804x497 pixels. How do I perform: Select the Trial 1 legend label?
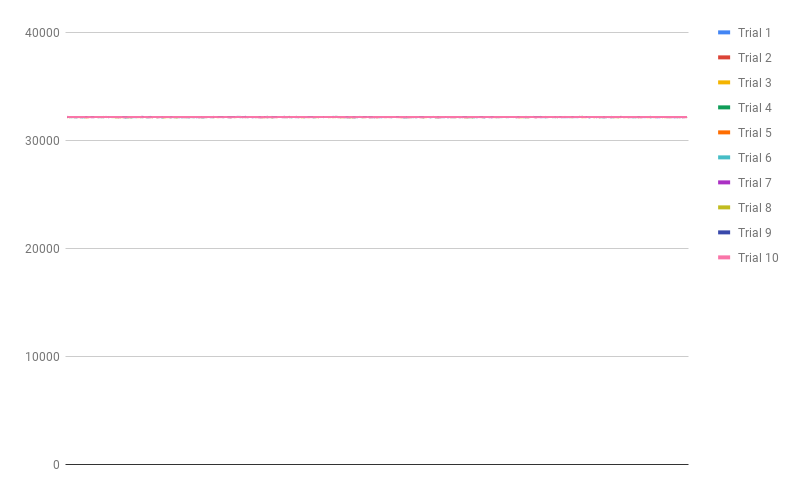pyautogui.click(x=754, y=33)
